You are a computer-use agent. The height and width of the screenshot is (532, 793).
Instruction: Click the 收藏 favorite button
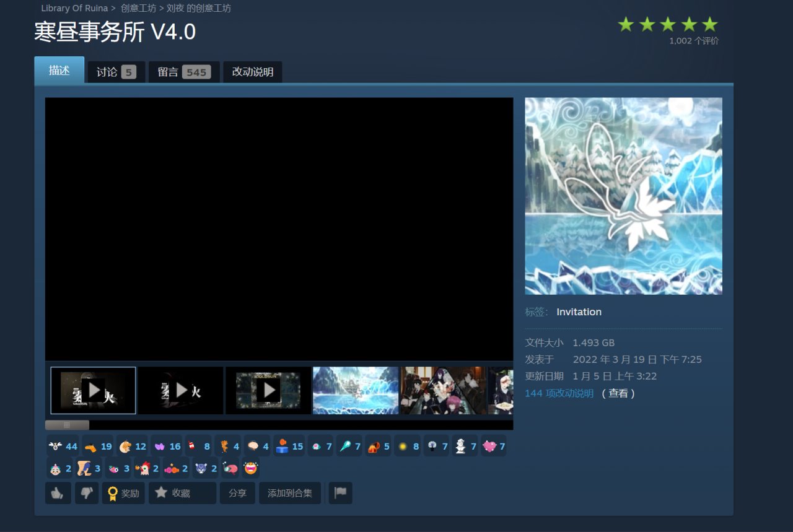point(182,493)
